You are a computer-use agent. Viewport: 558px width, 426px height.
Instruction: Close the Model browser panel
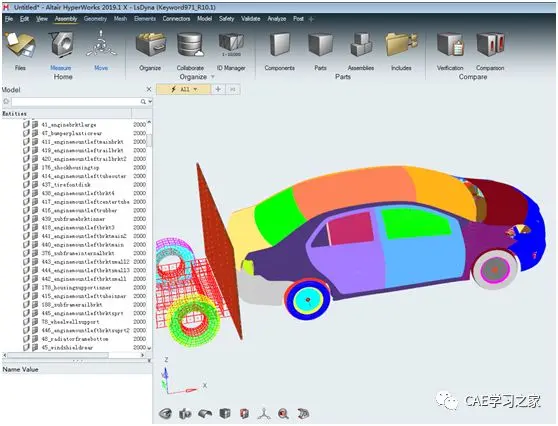[x=149, y=89]
